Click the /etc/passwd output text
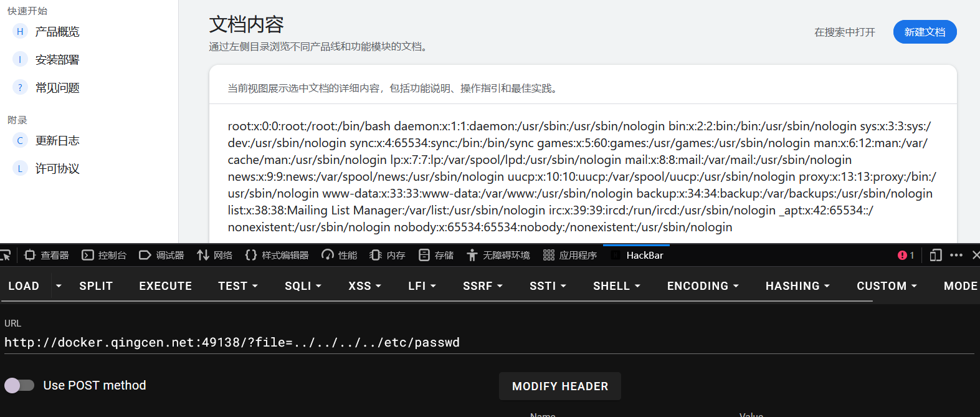Image resolution: width=980 pixels, height=417 pixels. coord(583,176)
